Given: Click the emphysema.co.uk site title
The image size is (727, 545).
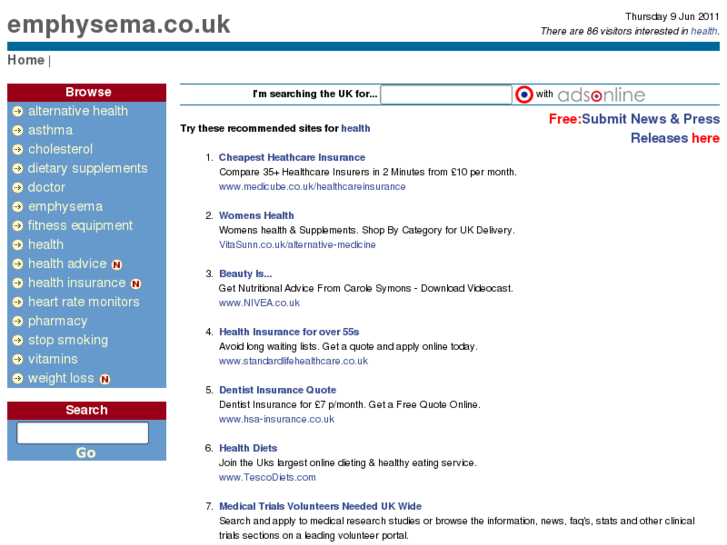Looking at the screenshot, I should [x=119, y=24].
